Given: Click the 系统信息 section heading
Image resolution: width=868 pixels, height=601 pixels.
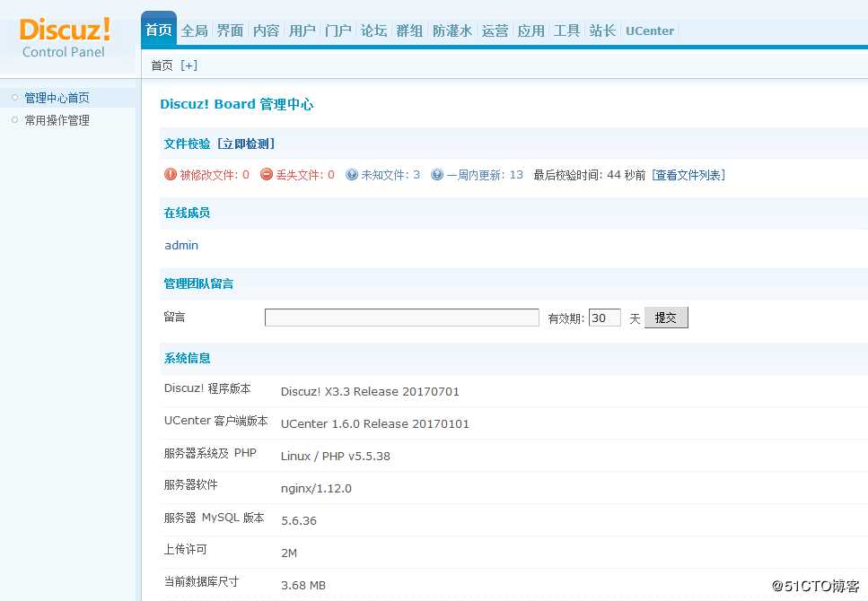Looking at the screenshot, I should pos(187,358).
